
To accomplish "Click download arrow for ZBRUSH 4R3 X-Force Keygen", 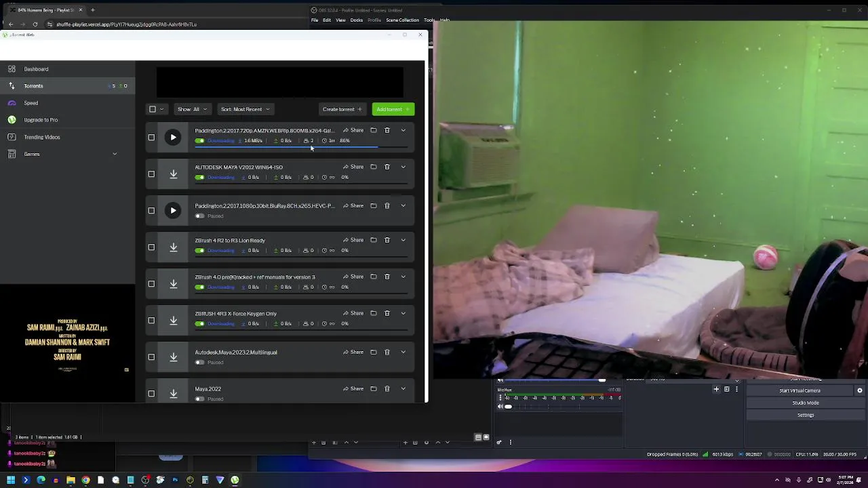I will pyautogui.click(x=173, y=321).
